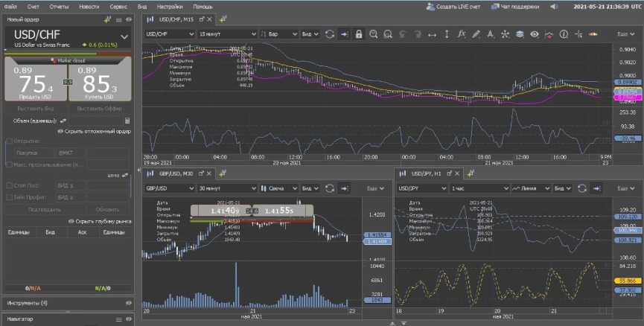This screenshot has width=644, height=326.
Task: Click the padlock icon in USD/CHF toolbar
Action: click(x=359, y=34)
